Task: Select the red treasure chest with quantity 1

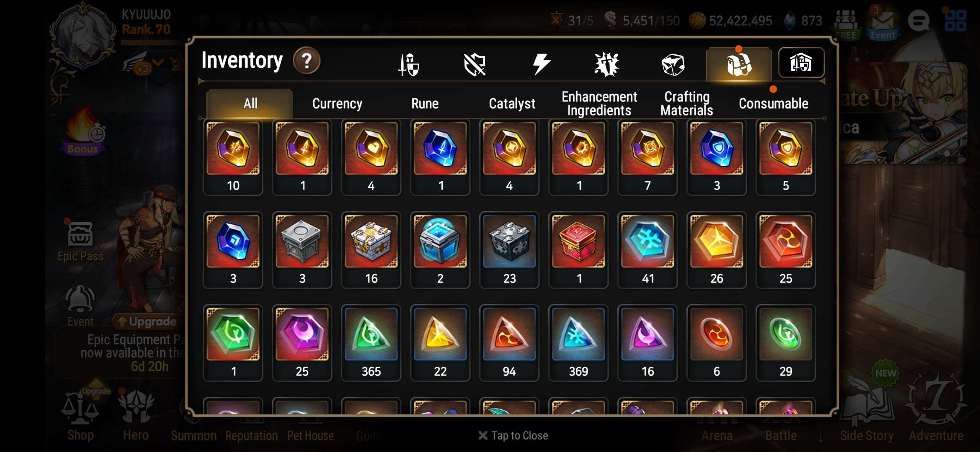Action: coord(578,250)
